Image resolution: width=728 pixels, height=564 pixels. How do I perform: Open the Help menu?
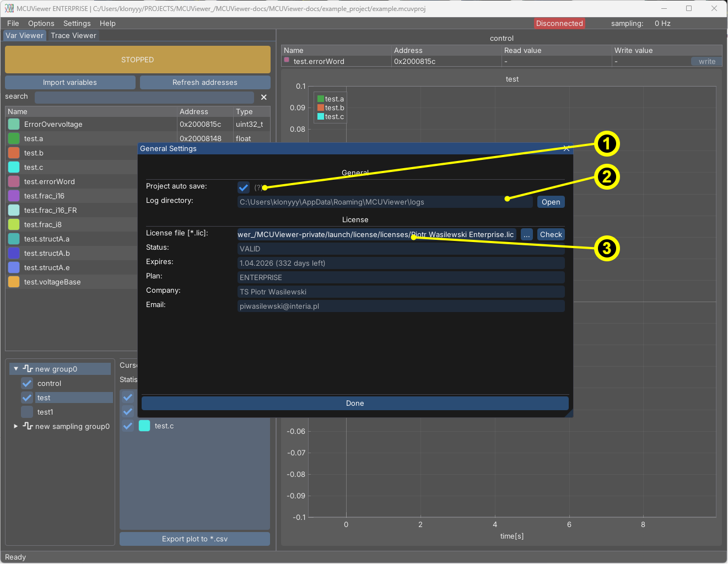pos(108,23)
